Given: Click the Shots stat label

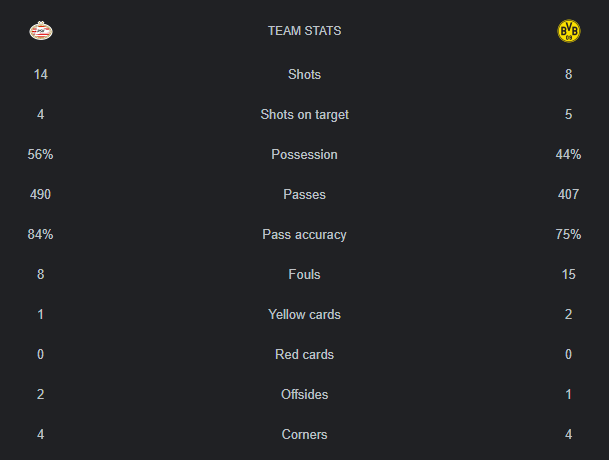Looking at the screenshot, I should tap(304, 74).
